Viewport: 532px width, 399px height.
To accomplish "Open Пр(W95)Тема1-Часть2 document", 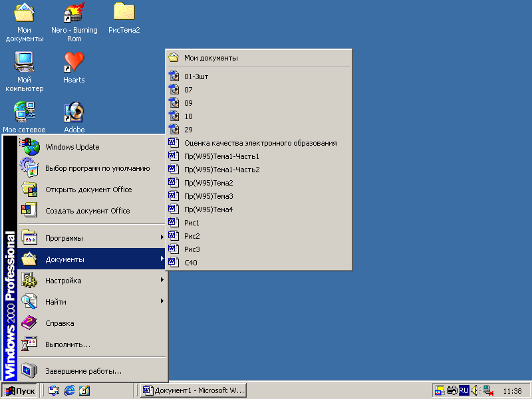I will pos(259,170).
